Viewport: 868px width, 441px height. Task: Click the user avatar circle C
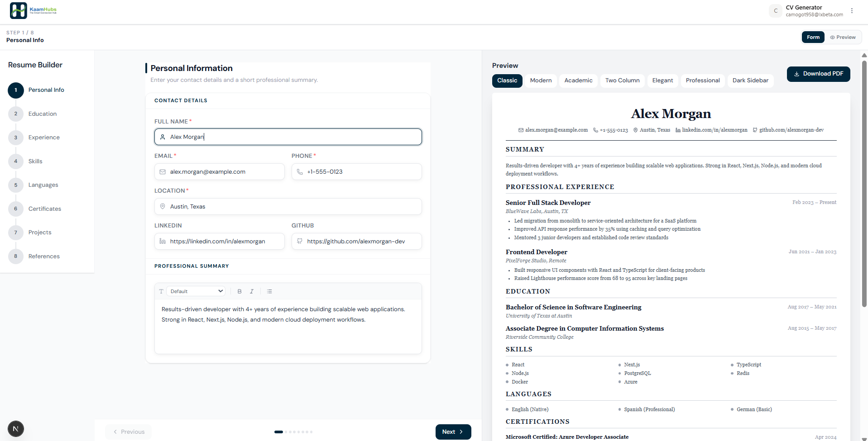click(776, 11)
